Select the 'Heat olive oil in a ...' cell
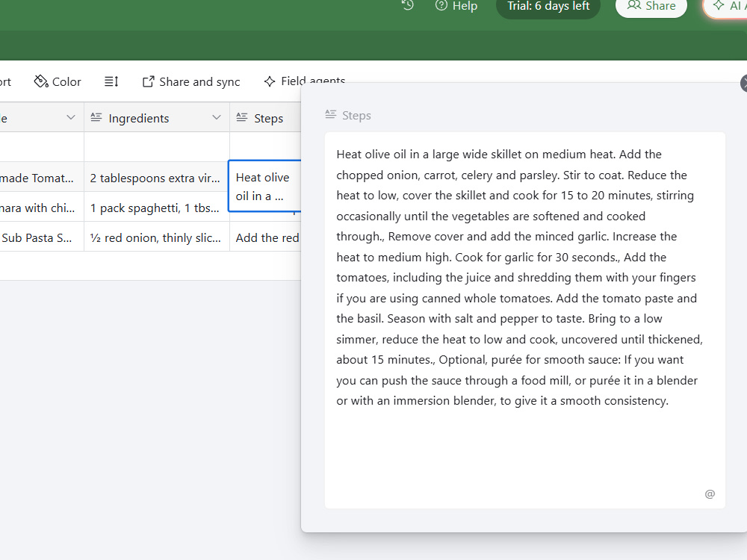The width and height of the screenshot is (747, 560). click(265, 186)
